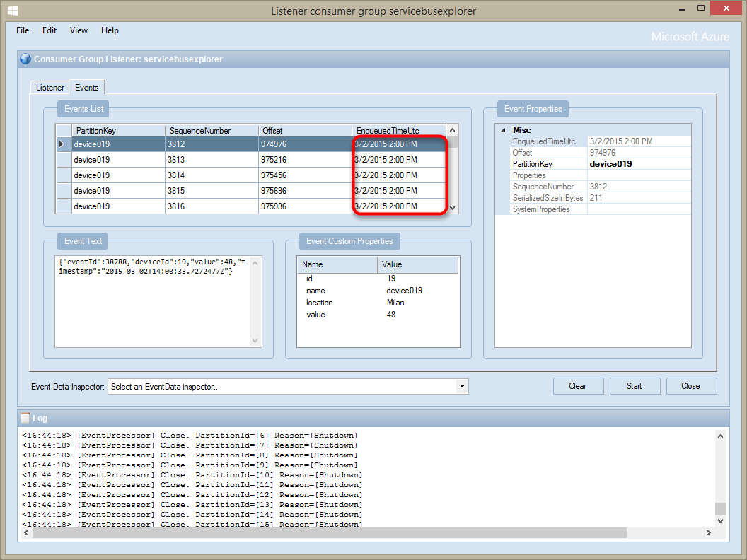Sort by the Offset column header
The width and height of the screenshot is (747, 560).
305,131
